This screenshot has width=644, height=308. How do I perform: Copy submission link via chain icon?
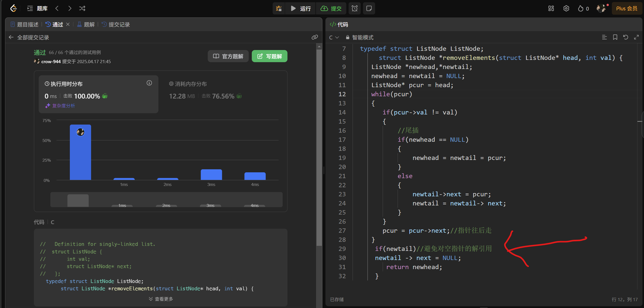pyautogui.click(x=315, y=37)
